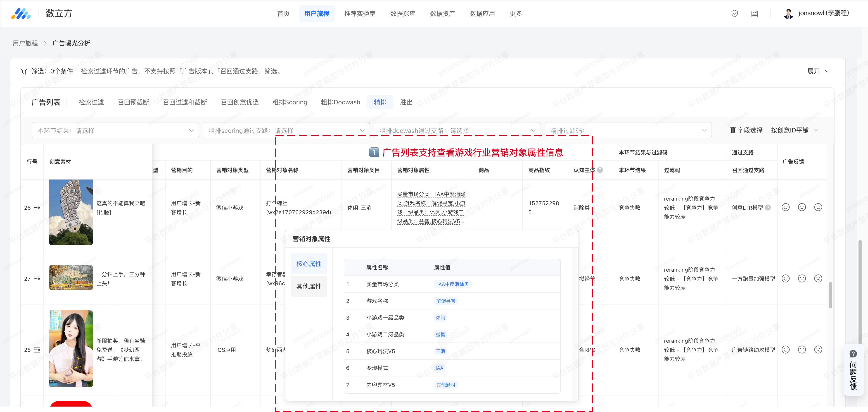868x412 pixels.
Task: Click row 26 expand detail icon
Action: click(x=37, y=208)
